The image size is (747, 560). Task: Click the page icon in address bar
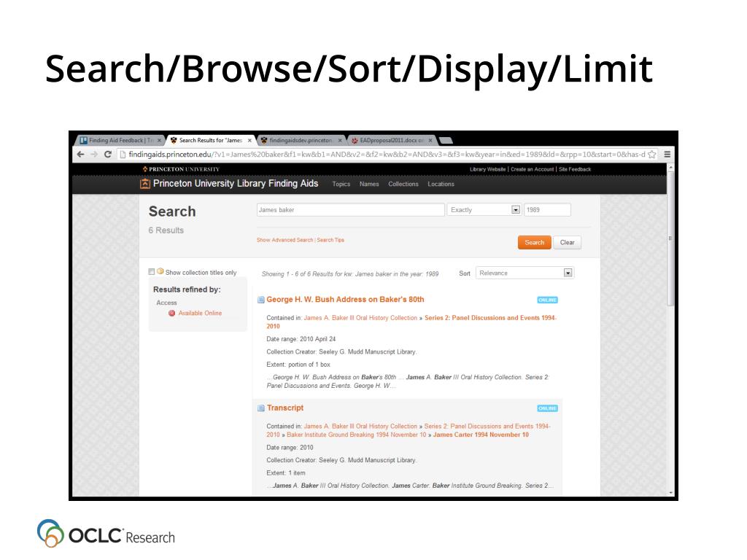(x=123, y=155)
